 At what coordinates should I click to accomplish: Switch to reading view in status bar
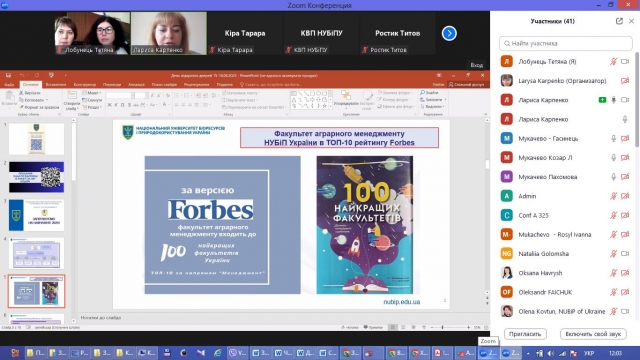coord(413,327)
